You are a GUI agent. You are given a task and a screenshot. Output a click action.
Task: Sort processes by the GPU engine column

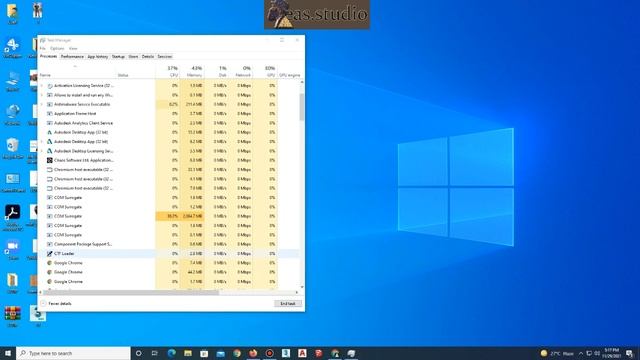click(x=289, y=71)
